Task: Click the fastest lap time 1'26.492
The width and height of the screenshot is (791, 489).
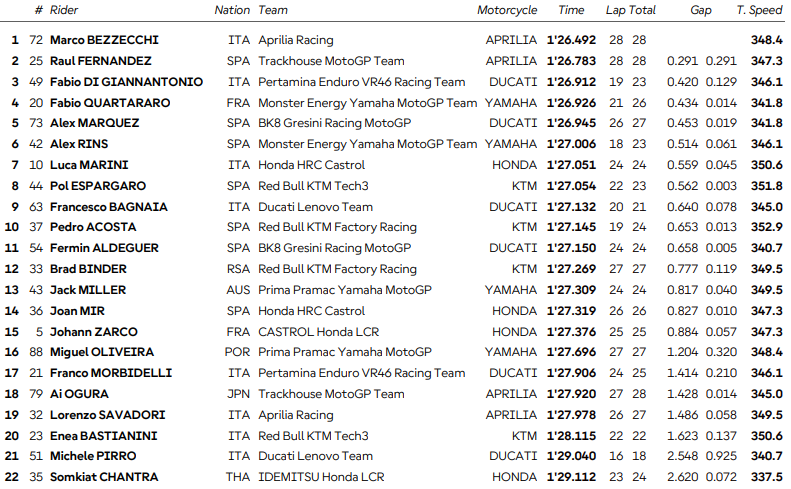Action: [x=571, y=40]
